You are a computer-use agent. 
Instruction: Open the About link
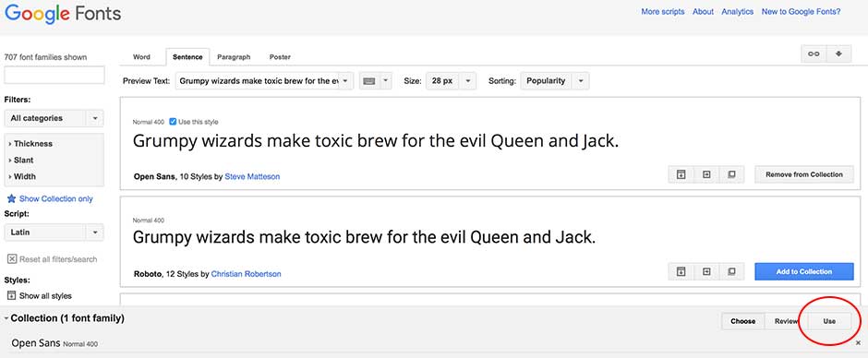click(703, 12)
